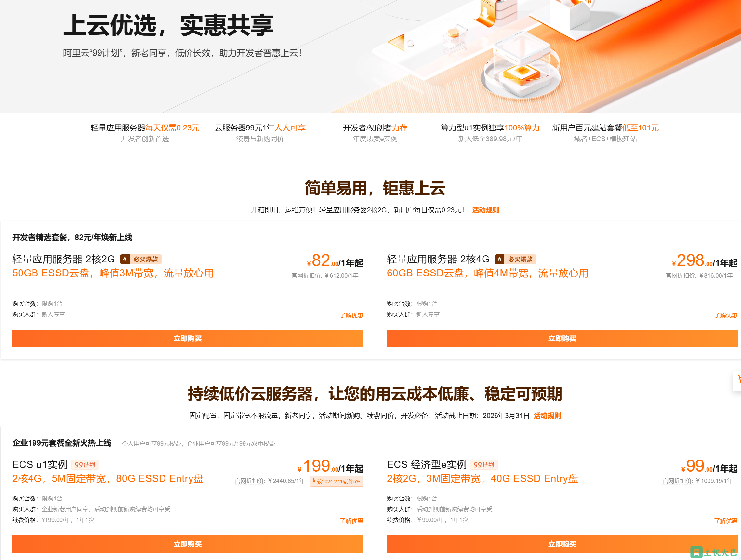The height and width of the screenshot is (560, 741).
Task: Click 99计划 badge next to ECS u1实例
Action: pyautogui.click(x=85, y=465)
